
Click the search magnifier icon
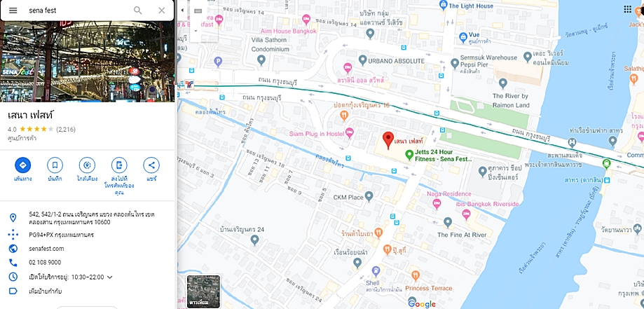click(137, 11)
